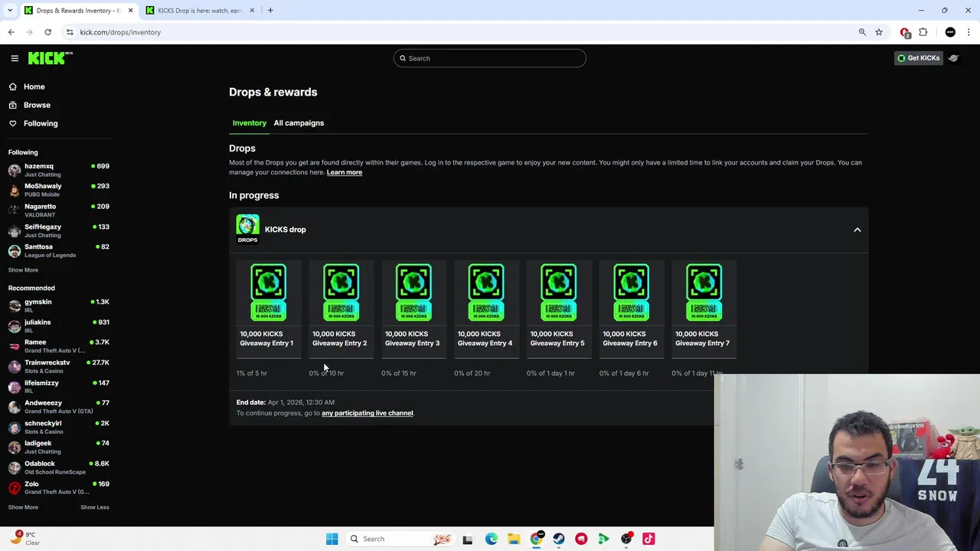Click the browser back arrow
Viewport: 980px width, 551px height.
pyautogui.click(x=11, y=32)
